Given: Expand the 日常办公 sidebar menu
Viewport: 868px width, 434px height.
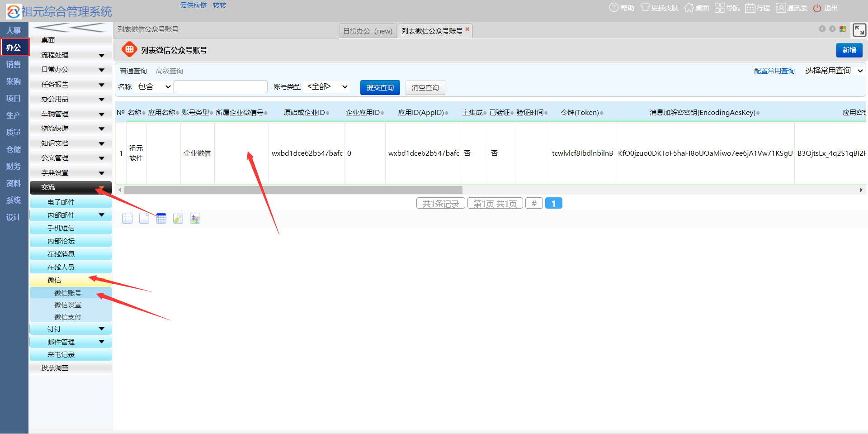Looking at the screenshot, I should point(71,70).
